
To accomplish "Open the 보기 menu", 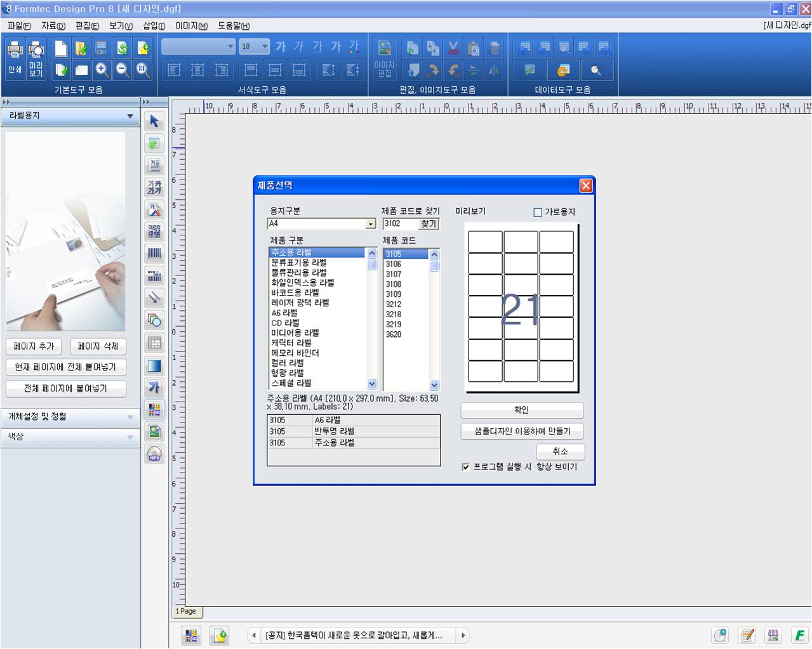I will [121, 26].
